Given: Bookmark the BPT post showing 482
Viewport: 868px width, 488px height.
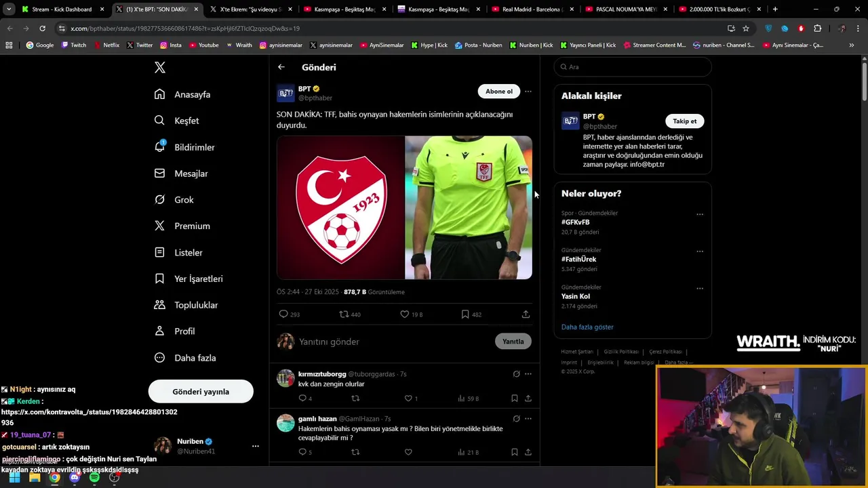Looking at the screenshot, I should 471,314.
